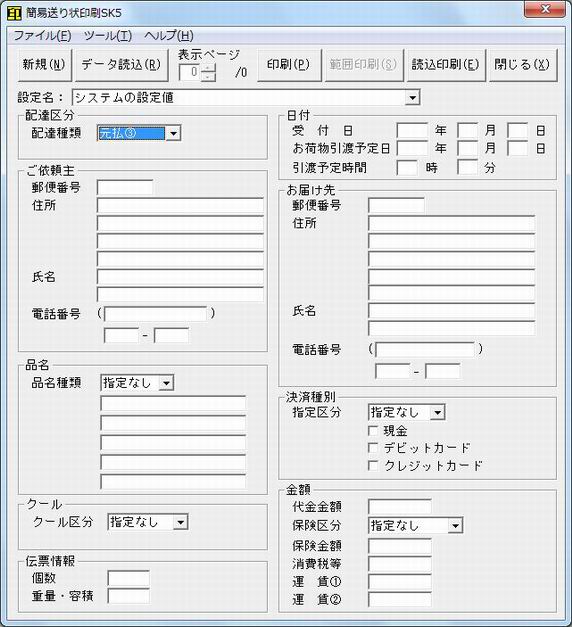Open the 保険区分 dropdown
This screenshot has width=572, height=627.
coord(455,526)
